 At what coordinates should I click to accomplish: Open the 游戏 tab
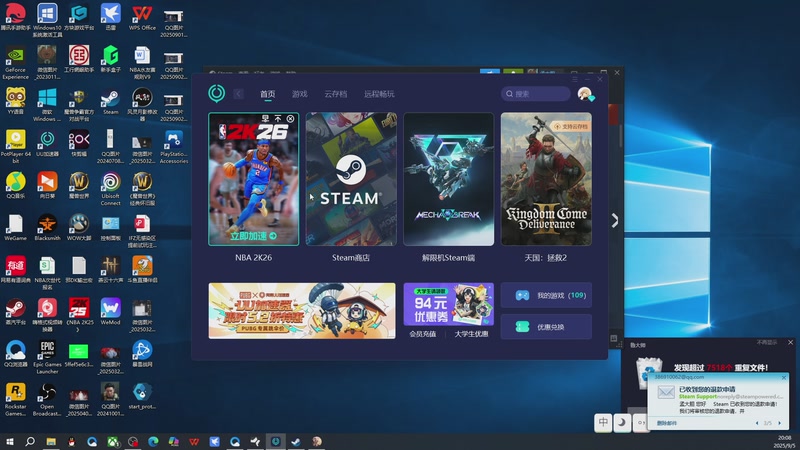[299, 94]
